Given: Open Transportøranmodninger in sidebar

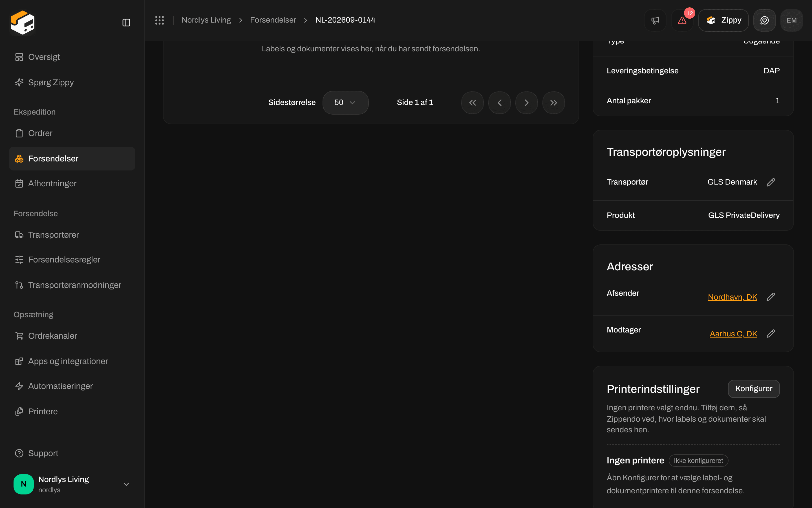Looking at the screenshot, I should [72, 285].
